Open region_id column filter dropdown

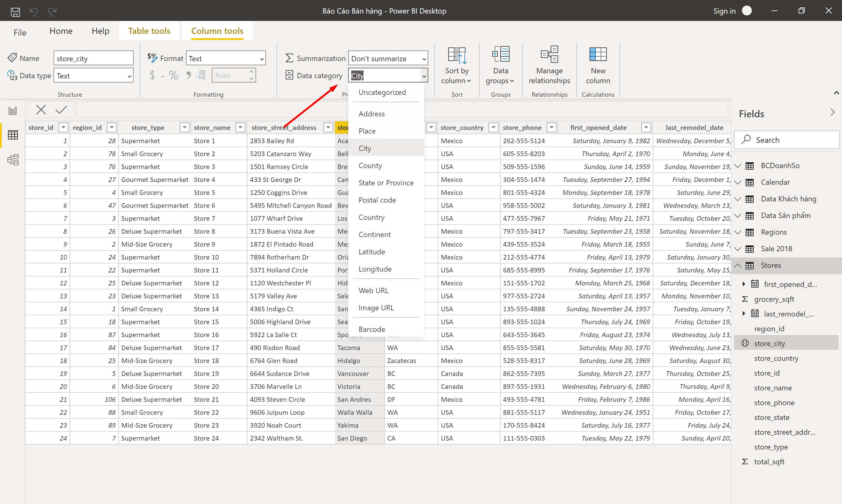(x=112, y=128)
